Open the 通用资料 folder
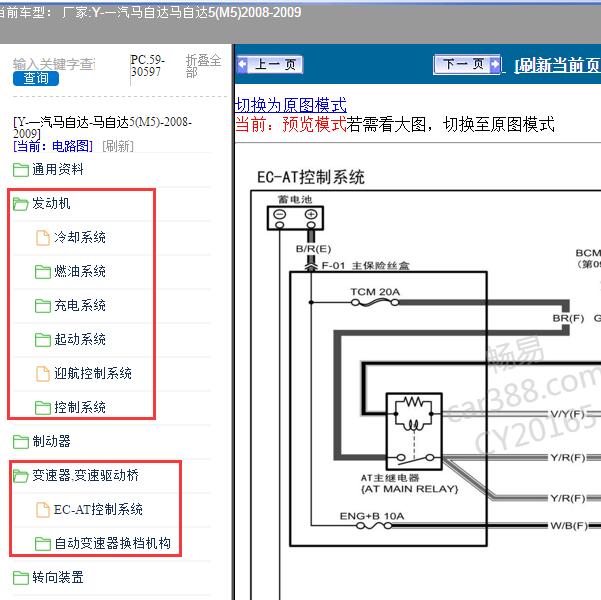The width and height of the screenshot is (601, 600). (57, 169)
